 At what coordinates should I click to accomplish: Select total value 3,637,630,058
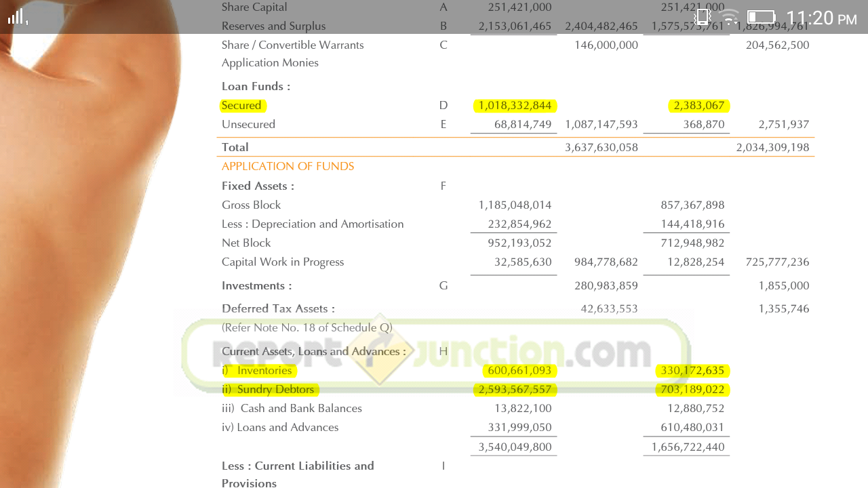601,147
